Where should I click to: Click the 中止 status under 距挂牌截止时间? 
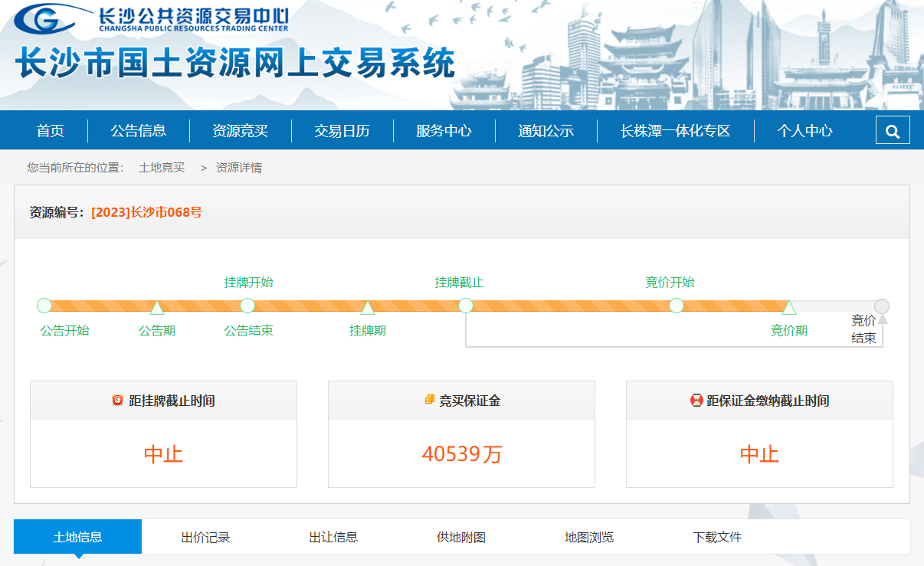click(163, 454)
